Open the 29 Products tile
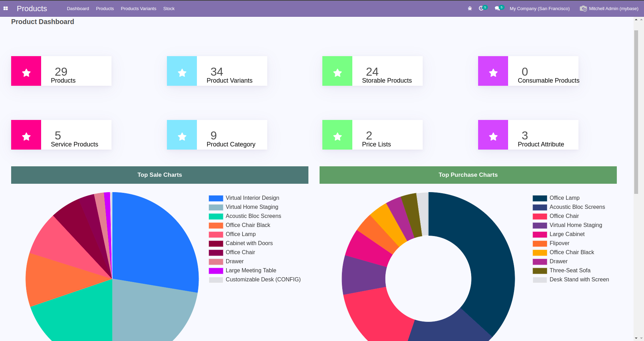Viewport: 644px width, 341px height. pyautogui.click(x=61, y=71)
